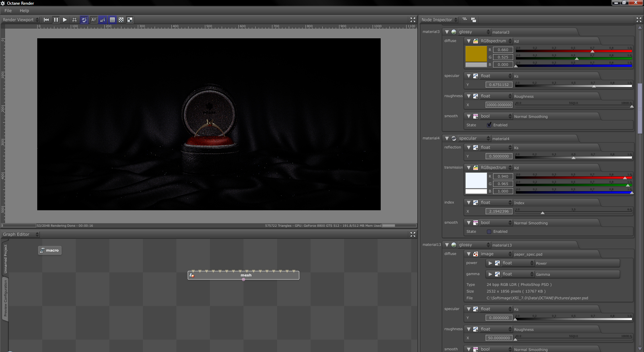Image resolution: width=644 pixels, height=352 pixels.
Task: Click material4 index X value field
Action: [499, 211]
